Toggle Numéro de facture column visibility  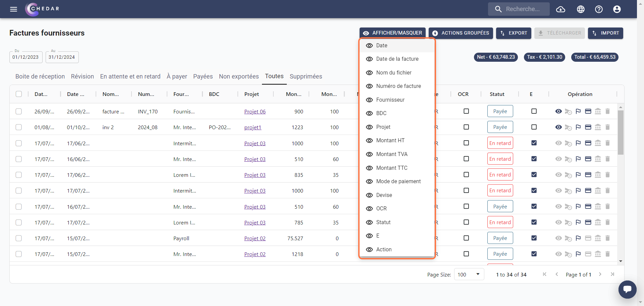pos(397,86)
